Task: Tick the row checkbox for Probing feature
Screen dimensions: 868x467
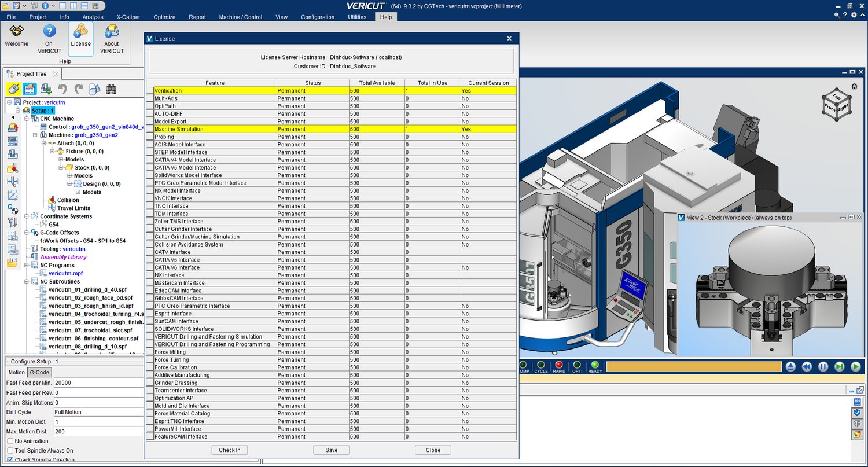Action: [x=150, y=137]
